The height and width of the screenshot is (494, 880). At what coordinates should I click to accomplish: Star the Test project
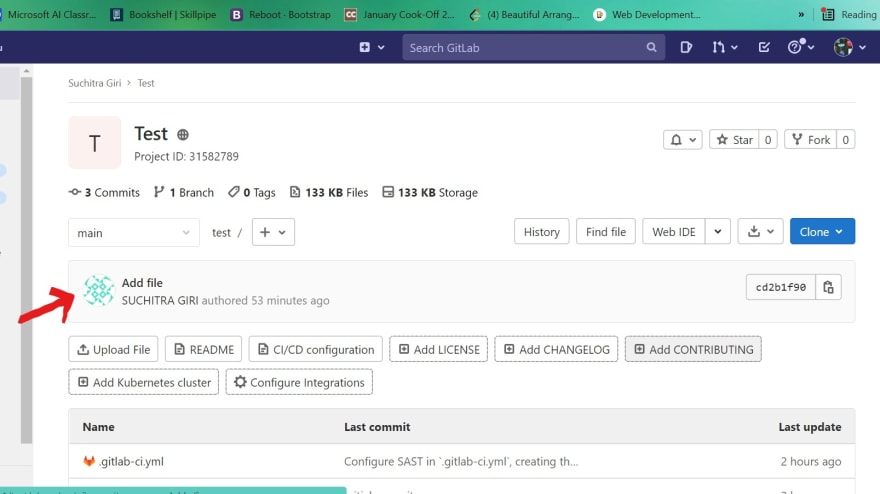[x=735, y=140]
